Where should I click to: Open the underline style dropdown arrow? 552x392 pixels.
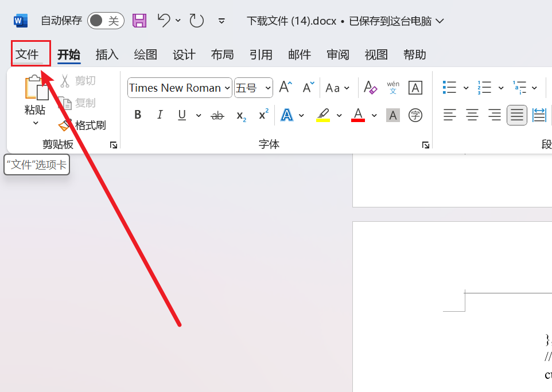coord(199,115)
